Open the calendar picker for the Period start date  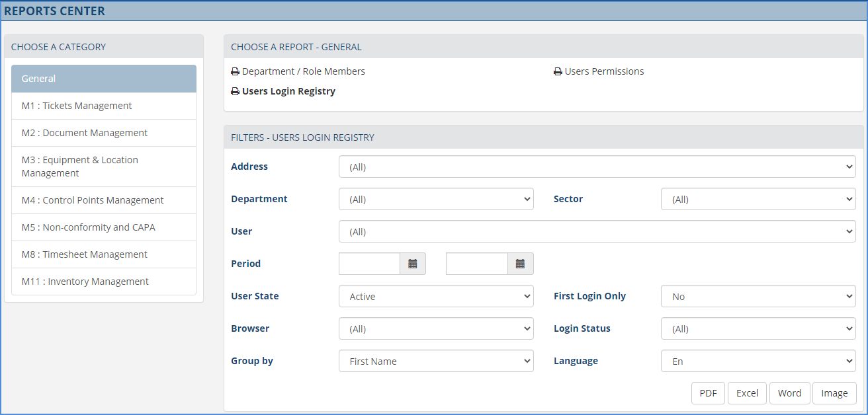pyautogui.click(x=413, y=264)
